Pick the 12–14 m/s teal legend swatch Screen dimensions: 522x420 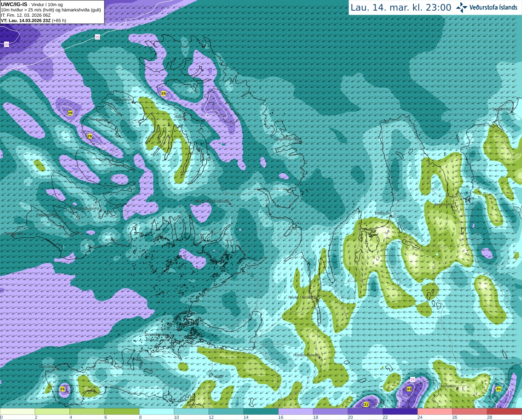[226, 411]
